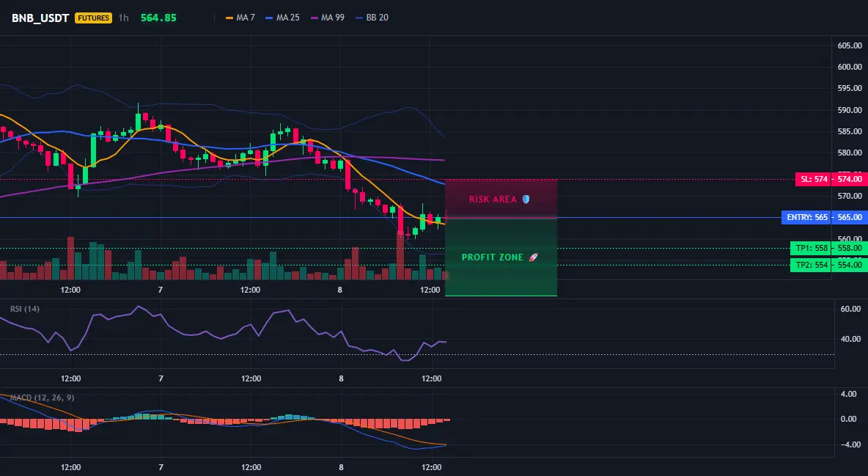Click the current price 564.85
The image size is (868, 476).
point(158,18)
